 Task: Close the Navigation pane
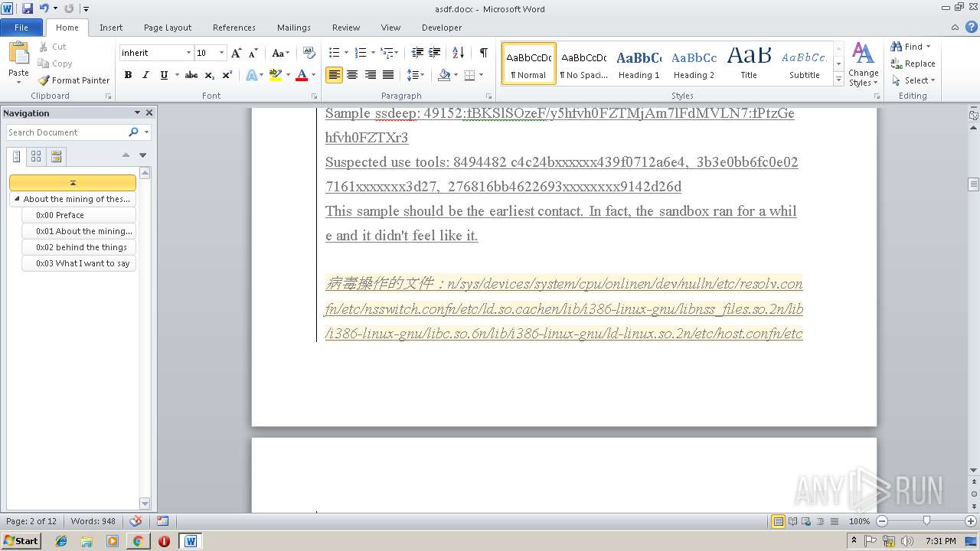pos(149,112)
